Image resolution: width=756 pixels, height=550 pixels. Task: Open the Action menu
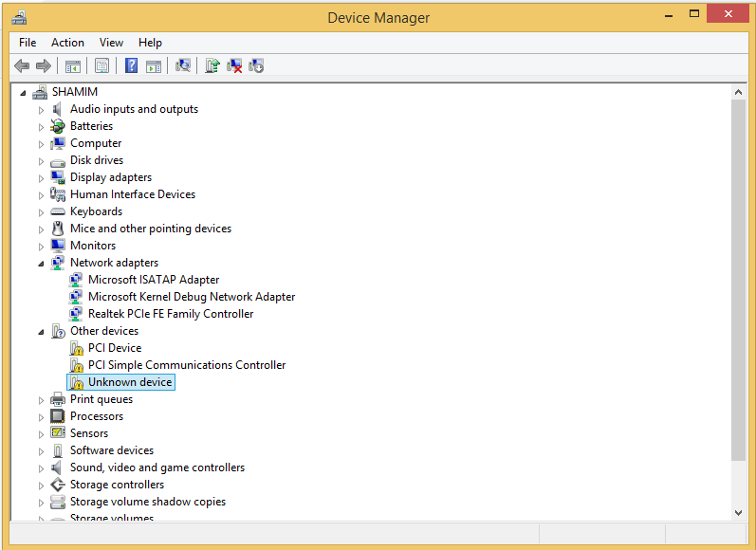point(67,43)
